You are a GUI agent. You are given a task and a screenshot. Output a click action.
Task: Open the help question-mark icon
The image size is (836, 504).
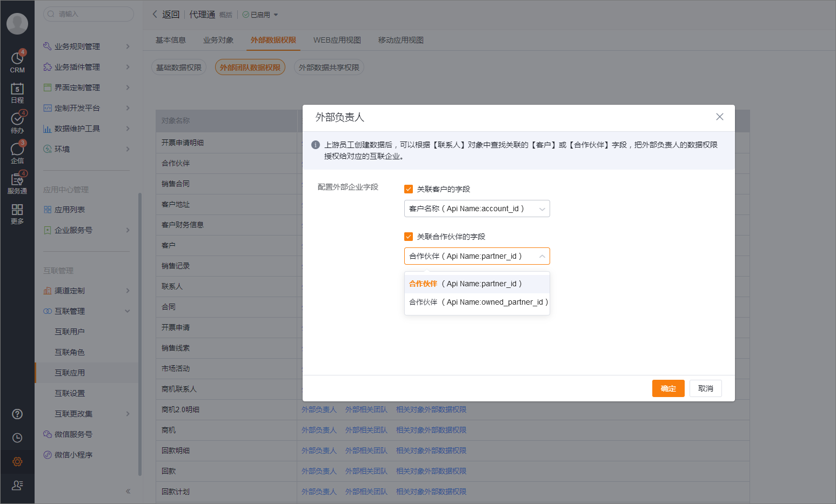tap(17, 414)
